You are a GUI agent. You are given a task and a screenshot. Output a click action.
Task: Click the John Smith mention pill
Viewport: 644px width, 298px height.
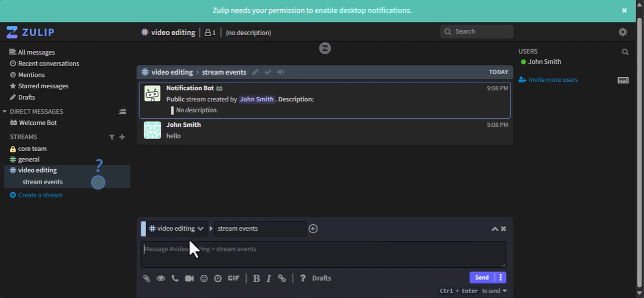tap(257, 99)
